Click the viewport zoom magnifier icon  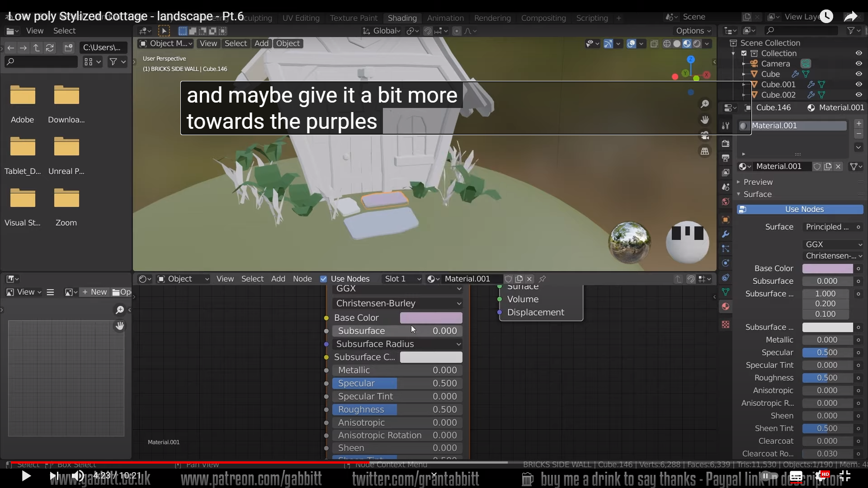pos(705,104)
